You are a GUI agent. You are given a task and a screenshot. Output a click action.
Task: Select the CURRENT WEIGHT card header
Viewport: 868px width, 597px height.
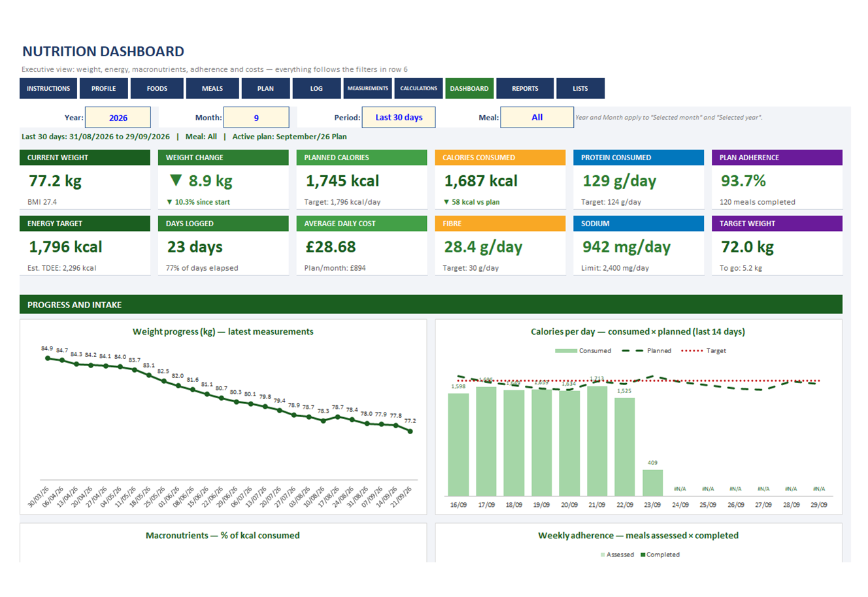pos(85,158)
